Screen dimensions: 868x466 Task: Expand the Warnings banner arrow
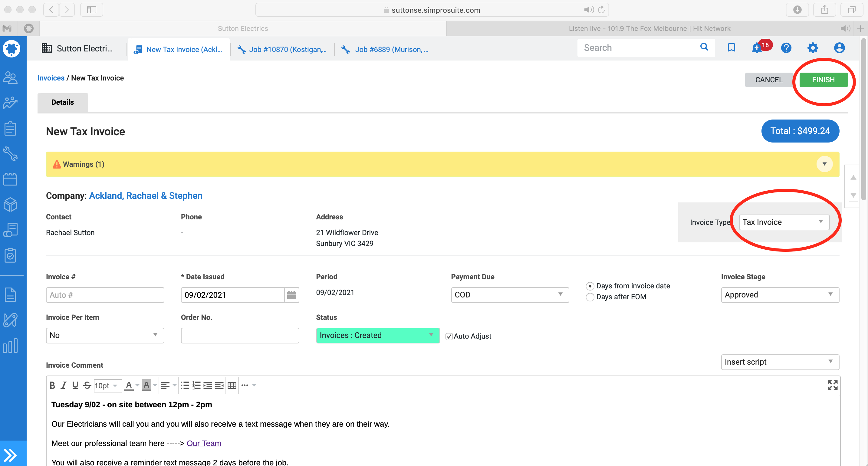point(824,164)
